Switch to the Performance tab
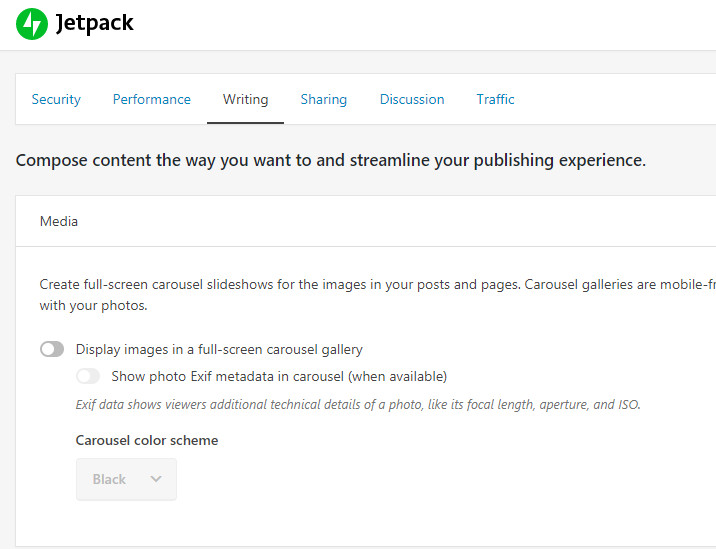The height and width of the screenshot is (549, 716). 151,99
